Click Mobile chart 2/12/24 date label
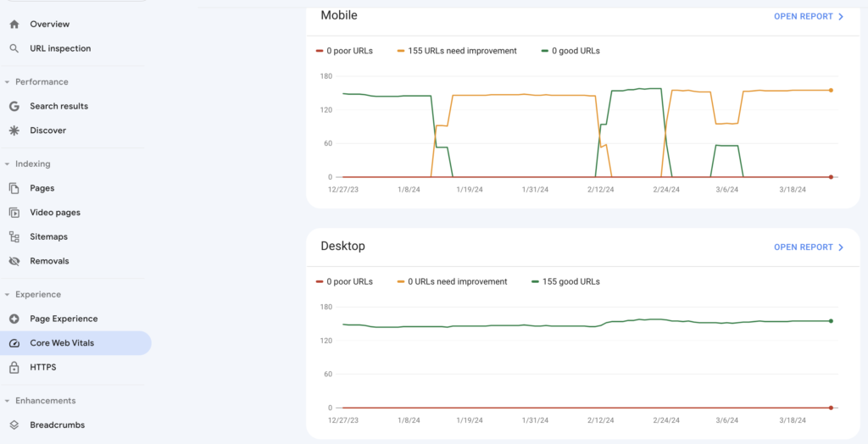 601,189
